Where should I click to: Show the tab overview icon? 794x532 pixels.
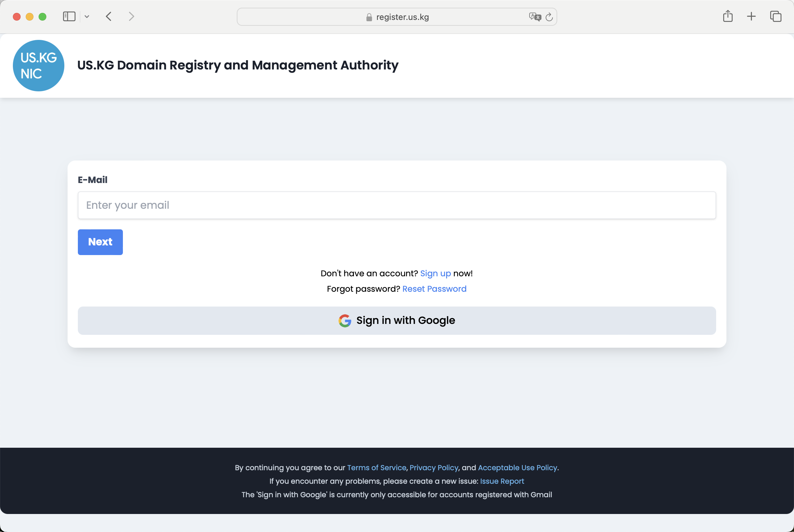[775, 16]
